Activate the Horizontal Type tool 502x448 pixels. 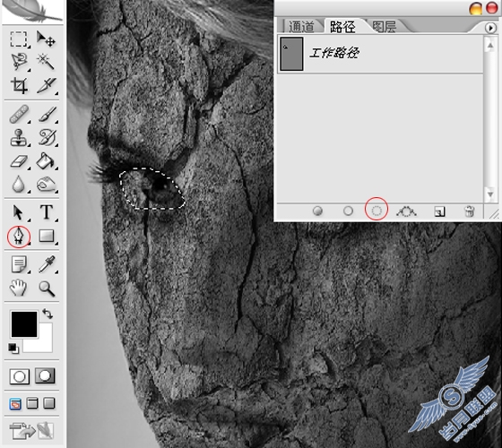pos(47,211)
